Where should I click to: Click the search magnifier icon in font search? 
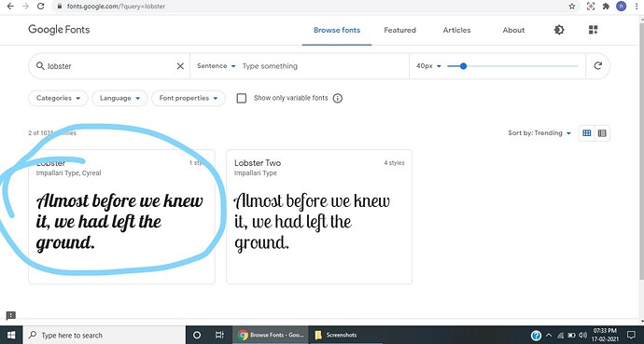pos(40,66)
